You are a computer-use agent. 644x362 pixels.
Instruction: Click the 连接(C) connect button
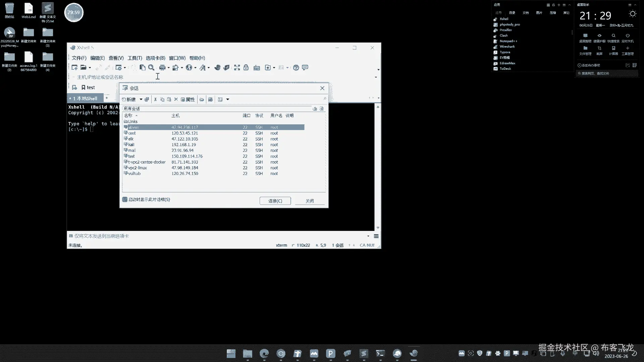[x=275, y=201]
